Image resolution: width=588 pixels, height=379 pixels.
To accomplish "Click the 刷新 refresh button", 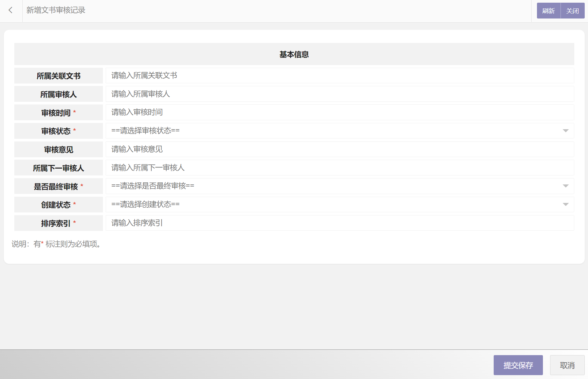I will click(x=548, y=11).
